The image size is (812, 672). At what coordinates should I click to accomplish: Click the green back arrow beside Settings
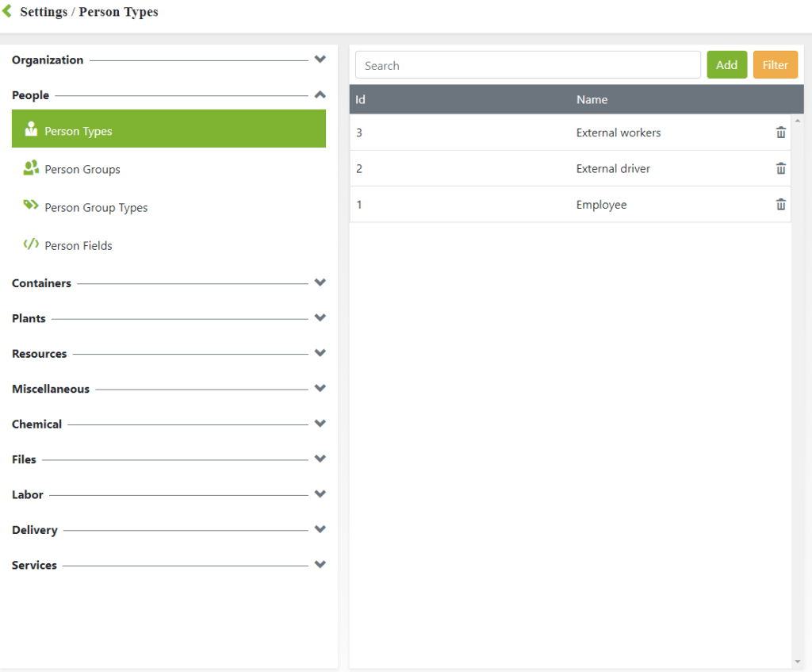click(x=7, y=11)
